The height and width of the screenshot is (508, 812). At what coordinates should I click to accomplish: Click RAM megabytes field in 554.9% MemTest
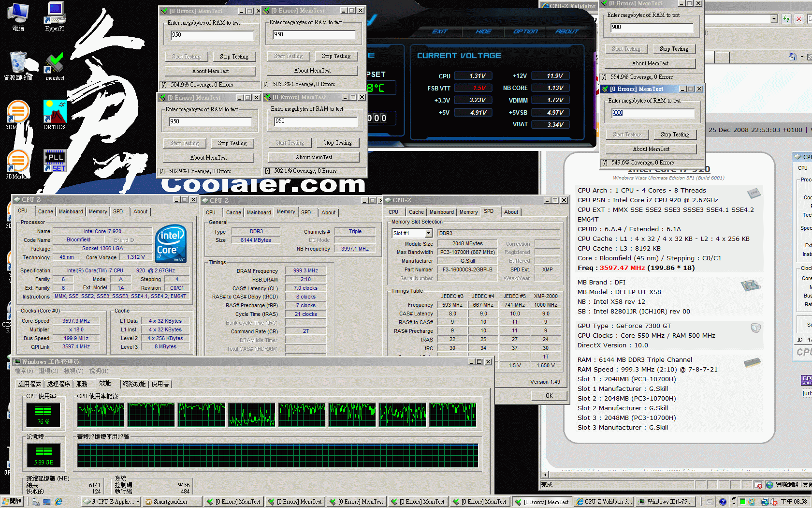click(x=652, y=28)
